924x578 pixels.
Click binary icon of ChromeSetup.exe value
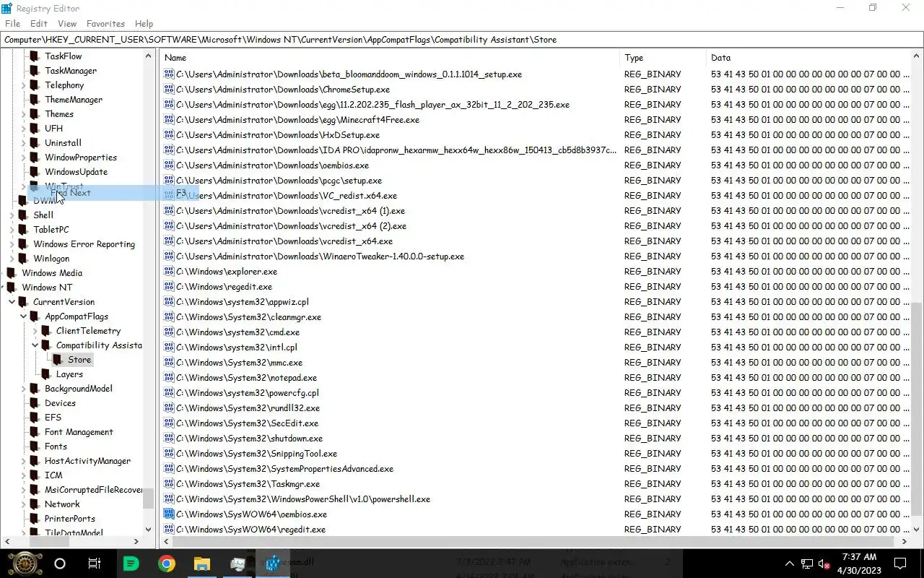pyautogui.click(x=169, y=90)
